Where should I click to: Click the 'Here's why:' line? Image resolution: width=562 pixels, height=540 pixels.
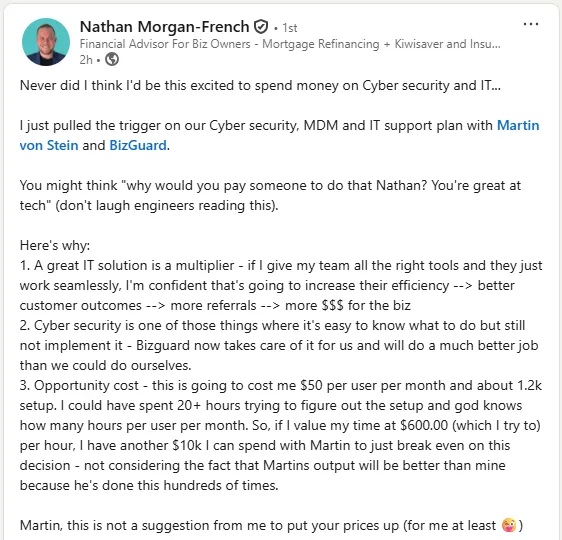click(55, 245)
